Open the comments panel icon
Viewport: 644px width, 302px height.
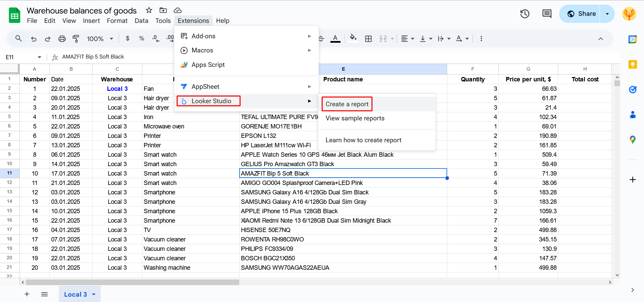(x=547, y=14)
